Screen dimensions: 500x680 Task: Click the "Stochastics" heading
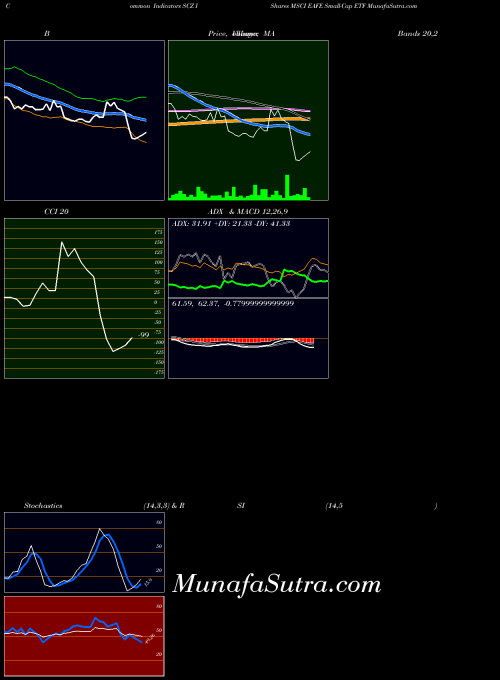43,506
